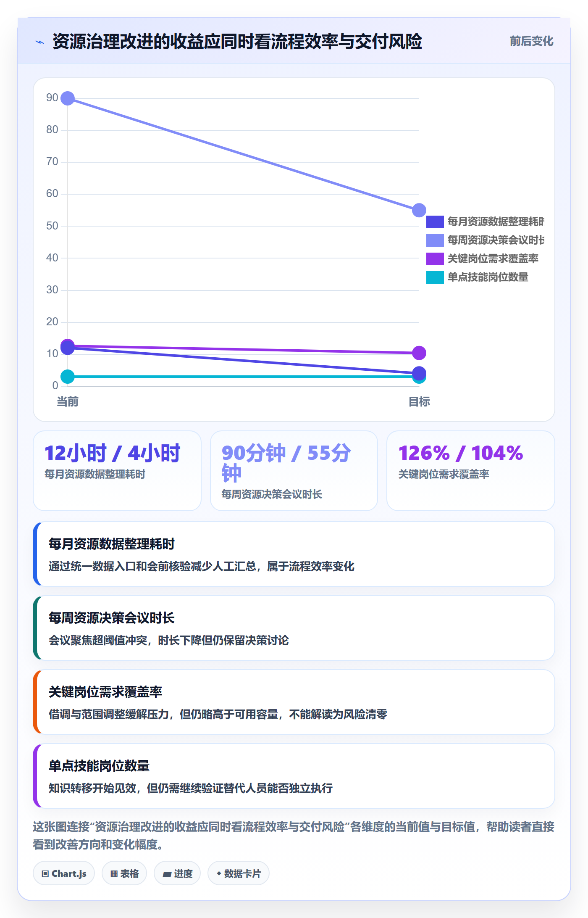Select the 每周资源决策会议时长 explanation row
The image size is (588, 918).
point(294,628)
